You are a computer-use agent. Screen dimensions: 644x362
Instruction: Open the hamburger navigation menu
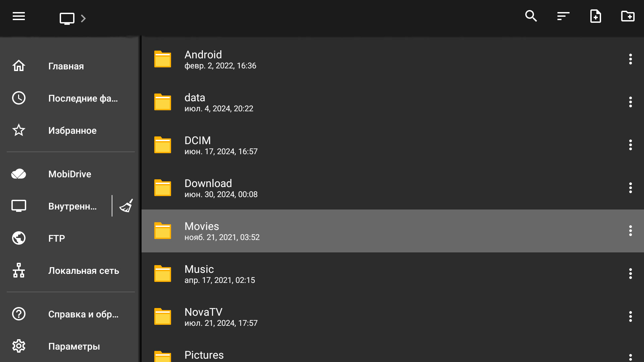pyautogui.click(x=19, y=16)
